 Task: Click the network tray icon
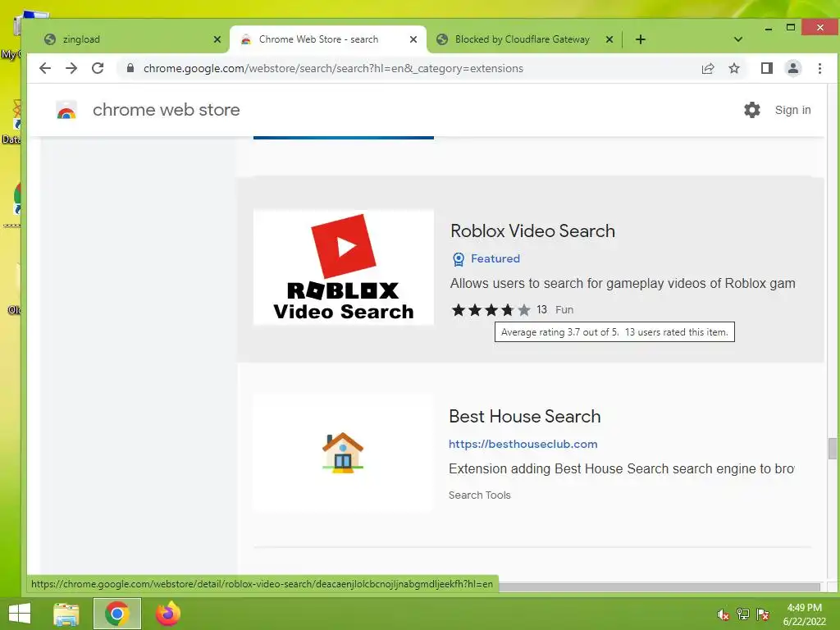point(743,614)
